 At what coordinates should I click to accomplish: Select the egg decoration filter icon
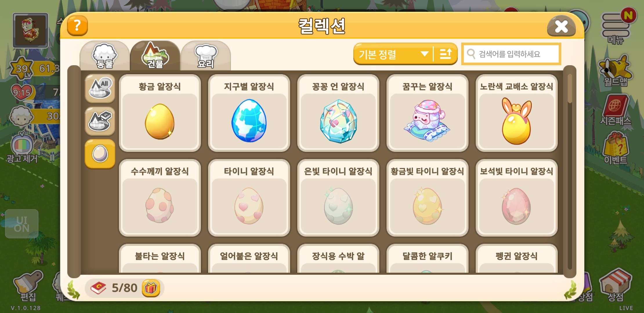point(100,154)
